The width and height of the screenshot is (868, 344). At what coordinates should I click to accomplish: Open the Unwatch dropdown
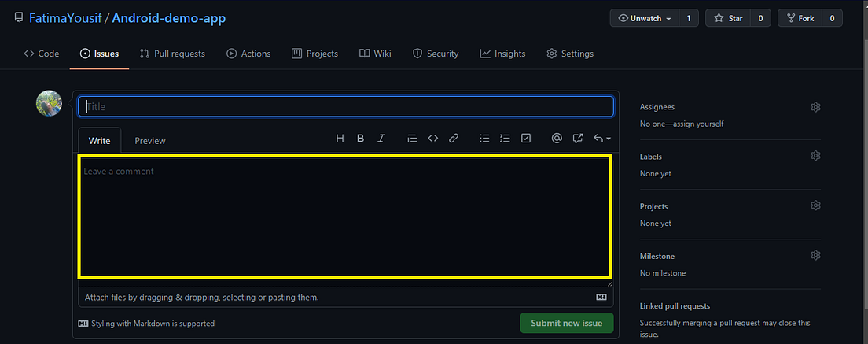[x=645, y=18]
